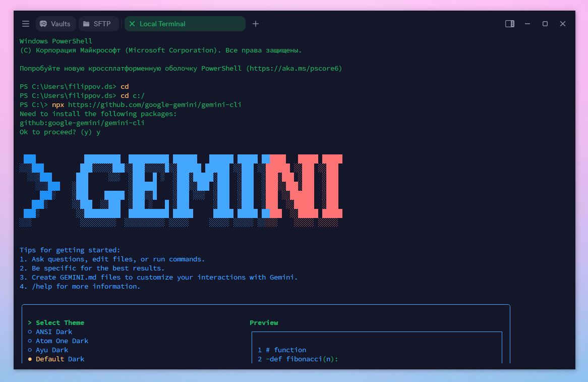The width and height of the screenshot is (588, 382).
Task: Click 'Ok to proceed? (y) y' line
Action: click(x=60, y=132)
